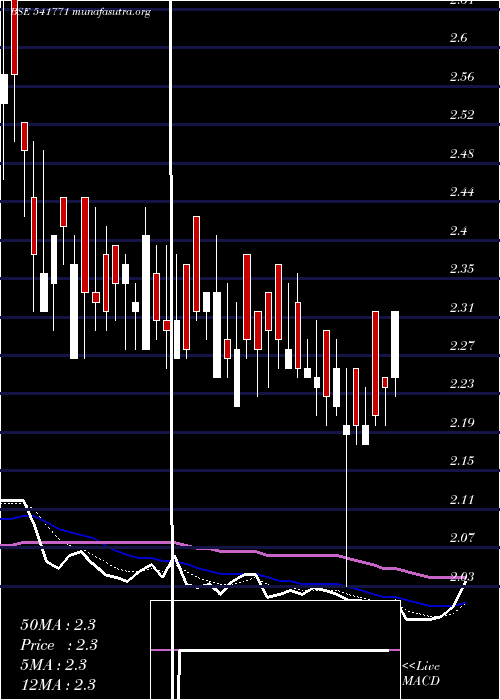This screenshot has width=500, height=700.
Task: Click the 5MA : 2.3 legend text
Action: pyautogui.click(x=53, y=665)
